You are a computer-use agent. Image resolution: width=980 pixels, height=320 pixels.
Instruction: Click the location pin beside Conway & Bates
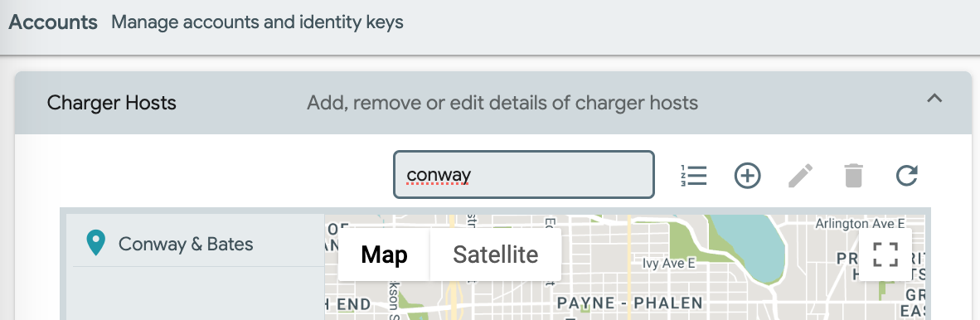tap(95, 243)
